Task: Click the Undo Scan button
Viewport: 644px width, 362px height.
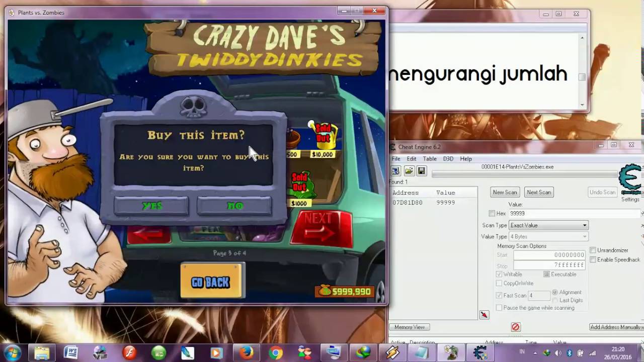Action: [x=602, y=192]
